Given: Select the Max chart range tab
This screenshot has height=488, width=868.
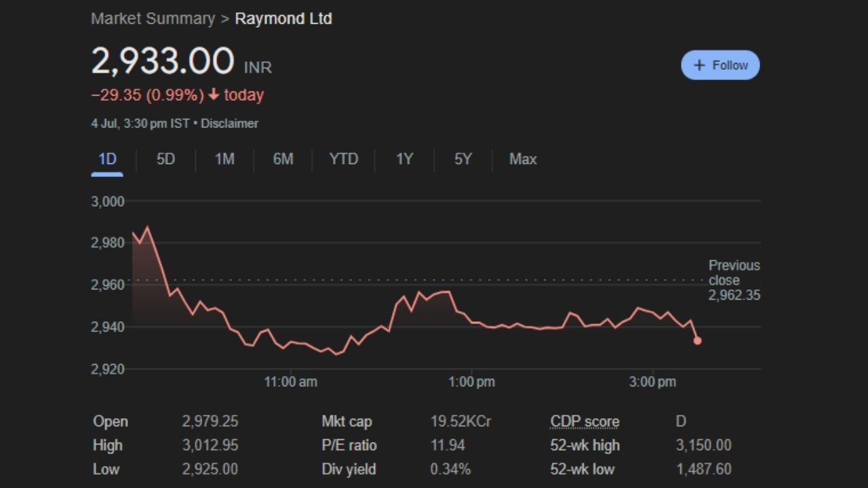Looking at the screenshot, I should 523,159.
